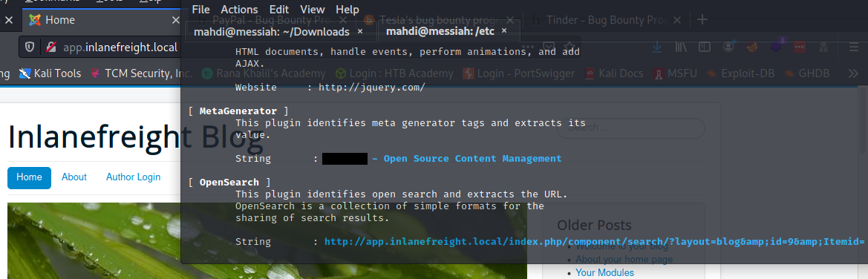Image resolution: width=868 pixels, height=279 pixels.
Task: Open the terminal View menu
Action: (313, 10)
